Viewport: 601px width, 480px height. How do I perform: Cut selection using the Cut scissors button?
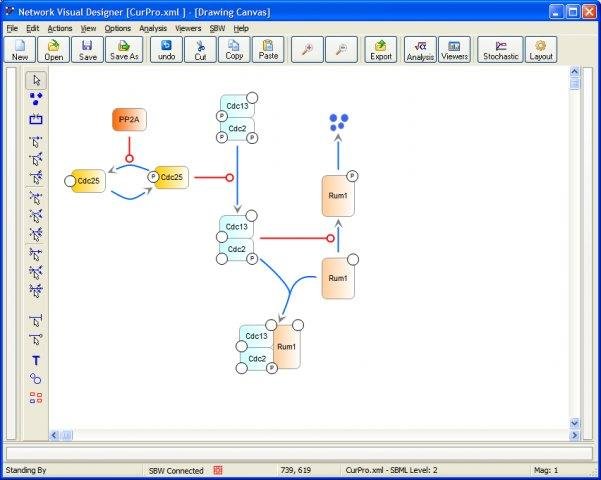200,50
